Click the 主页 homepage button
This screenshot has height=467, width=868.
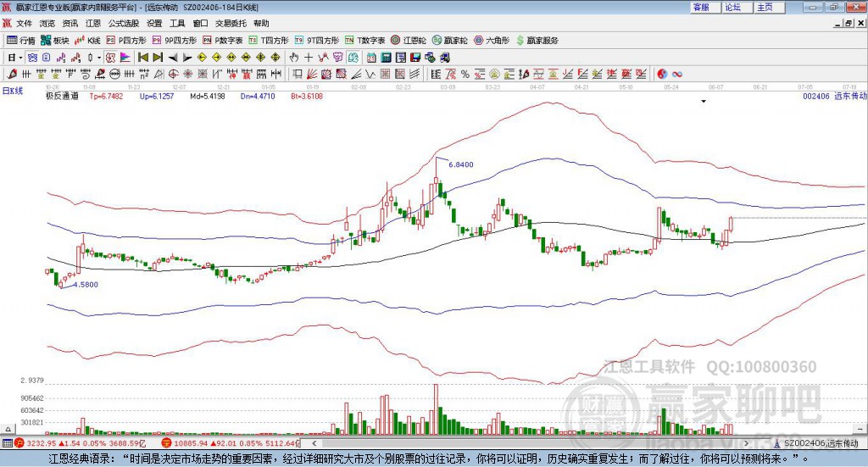point(770,7)
